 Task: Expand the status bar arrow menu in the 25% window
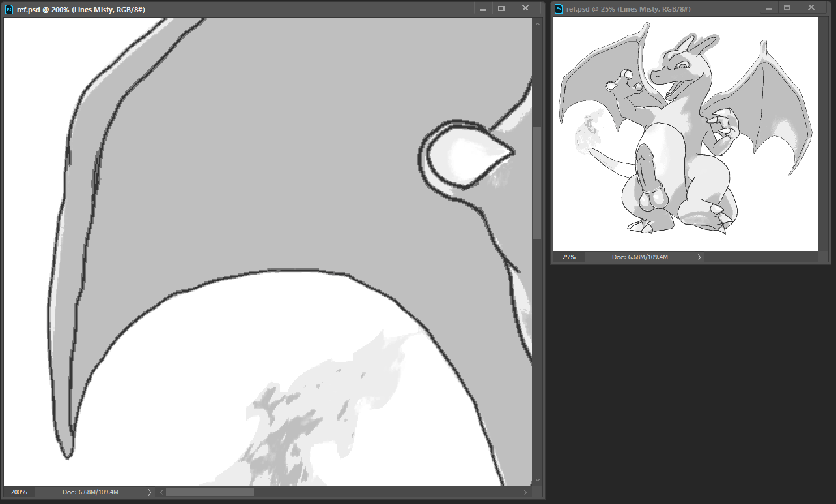tap(699, 257)
